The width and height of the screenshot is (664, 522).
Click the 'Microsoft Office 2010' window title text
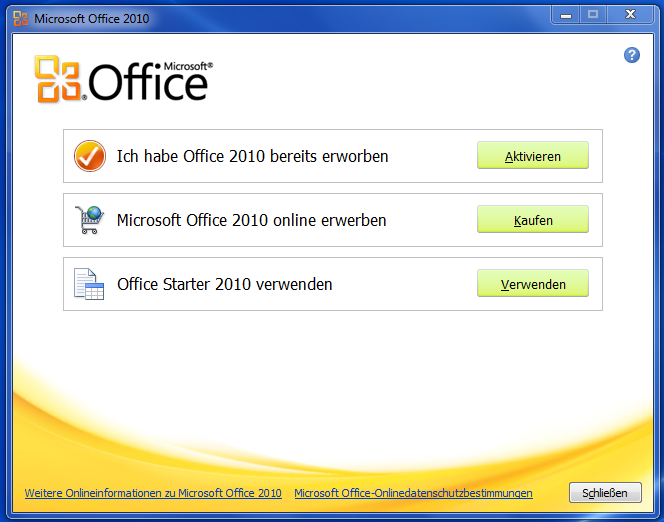91,17
